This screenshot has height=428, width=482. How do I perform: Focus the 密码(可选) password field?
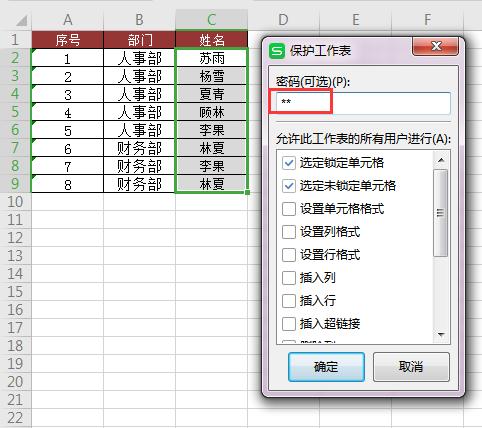(x=363, y=103)
